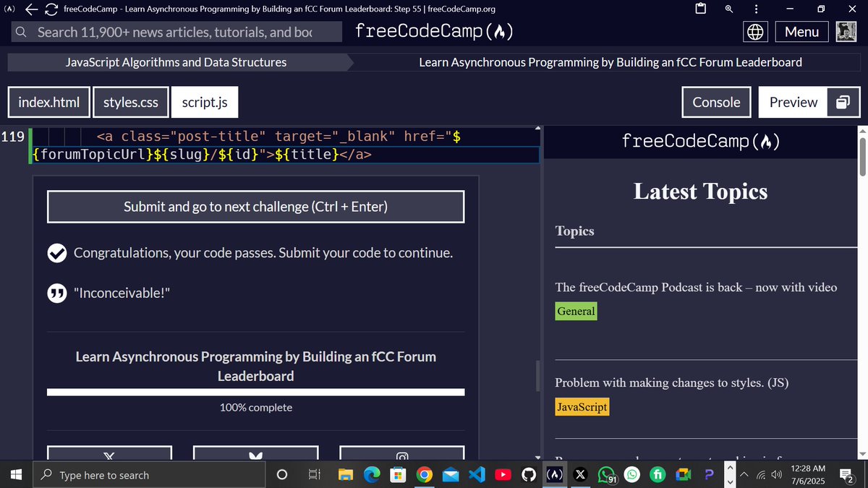The height and width of the screenshot is (488, 868).
Task: Open Task View on taskbar
Action: [314, 475]
